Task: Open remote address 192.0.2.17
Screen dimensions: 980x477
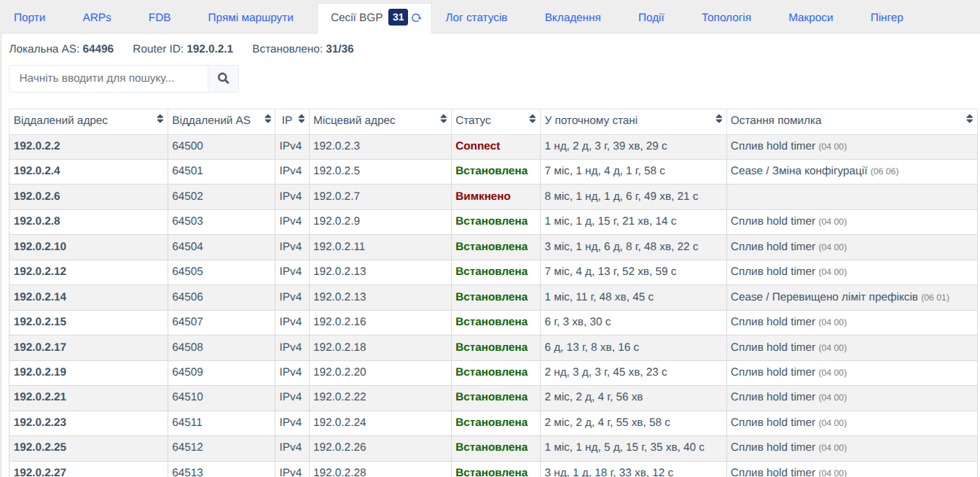Action: [x=40, y=347]
